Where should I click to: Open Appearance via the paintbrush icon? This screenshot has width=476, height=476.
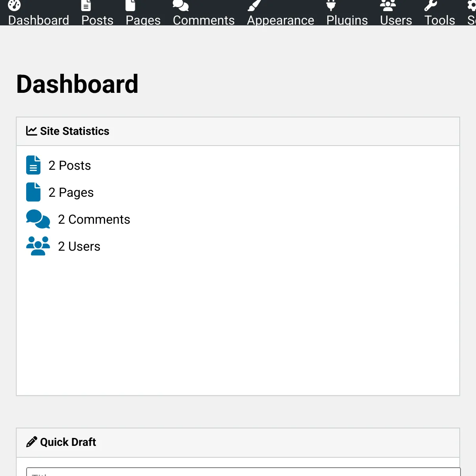[x=254, y=6]
